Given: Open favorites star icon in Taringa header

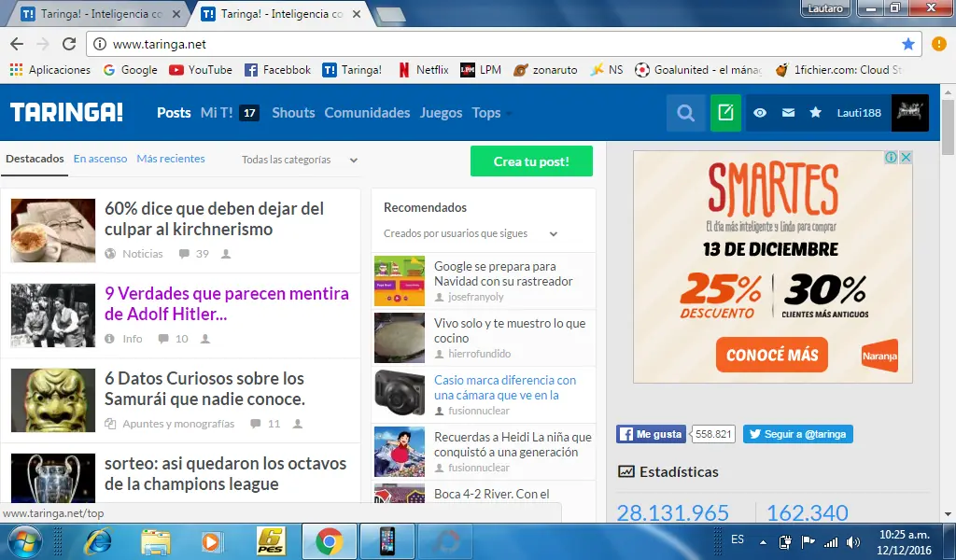Looking at the screenshot, I should (x=815, y=113).
